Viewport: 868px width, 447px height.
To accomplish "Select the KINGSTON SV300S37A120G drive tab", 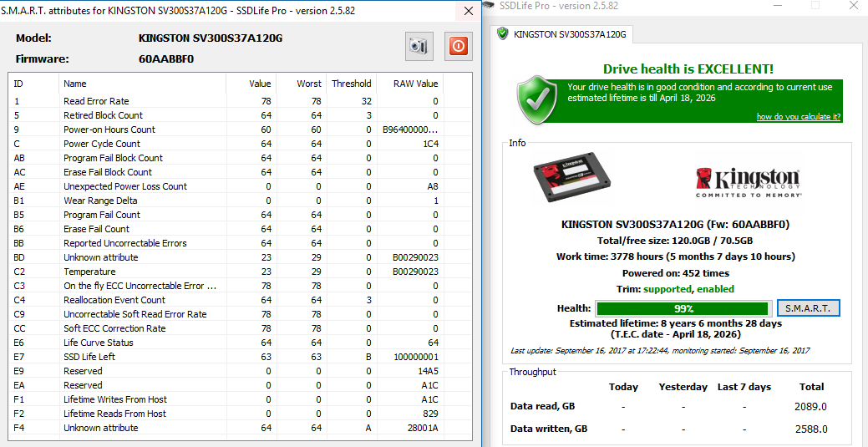I will 564,34.
